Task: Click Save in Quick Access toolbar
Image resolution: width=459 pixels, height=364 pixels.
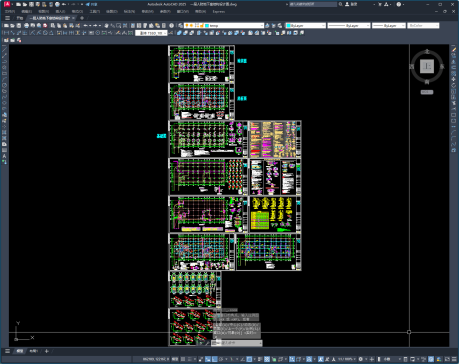Action: click(31, 4)
